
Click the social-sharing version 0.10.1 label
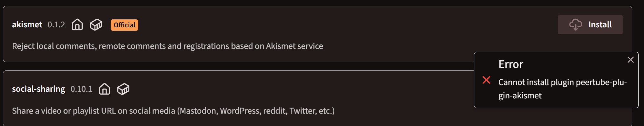tap(81, 89)
